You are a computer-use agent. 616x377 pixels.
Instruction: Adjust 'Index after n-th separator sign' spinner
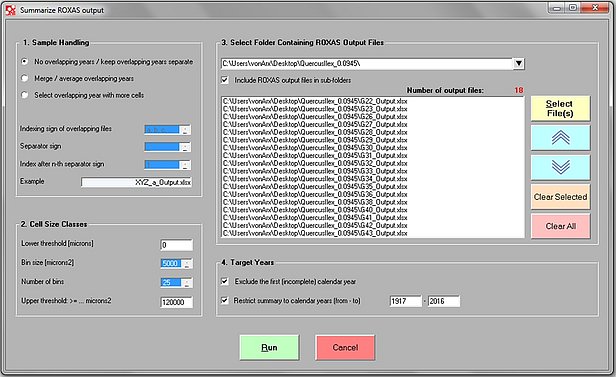pos(185,165)
